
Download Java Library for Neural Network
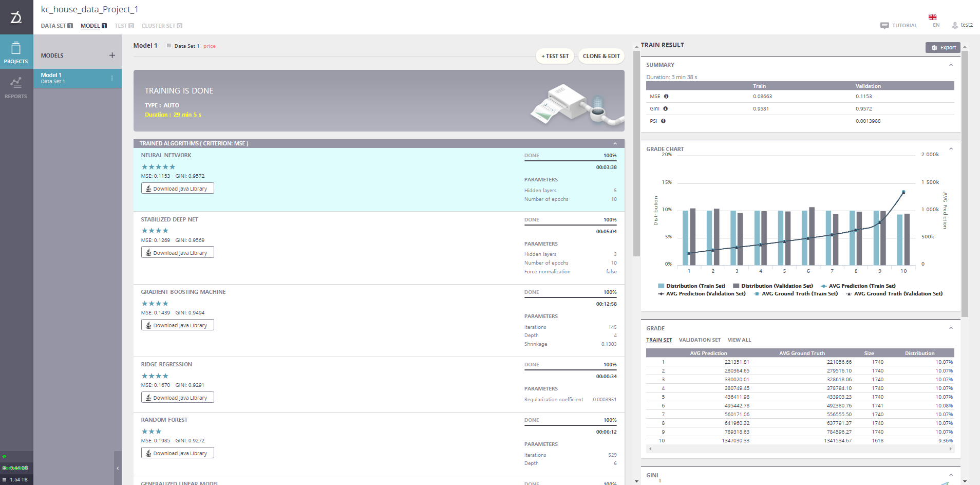(x=178, y=189)
